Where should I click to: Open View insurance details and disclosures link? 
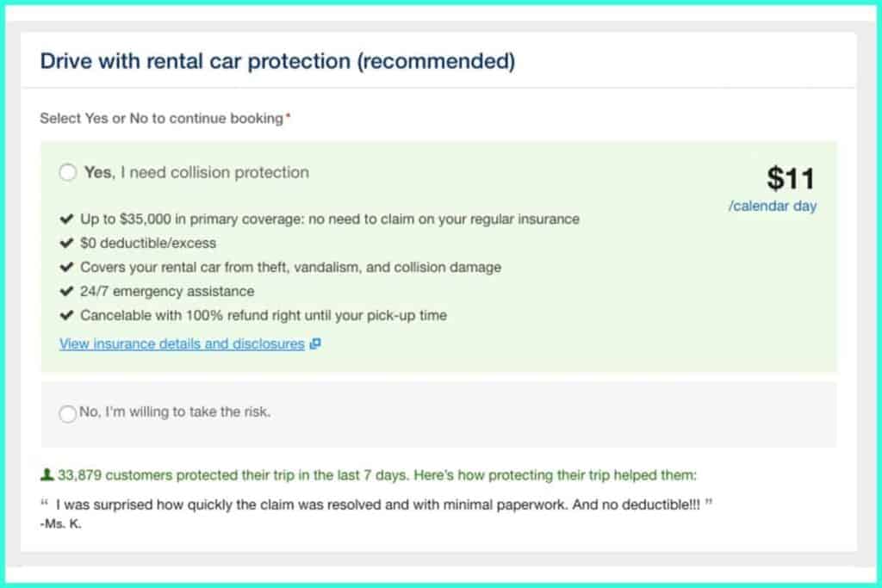pyautogui.click(x=182, y=344)
